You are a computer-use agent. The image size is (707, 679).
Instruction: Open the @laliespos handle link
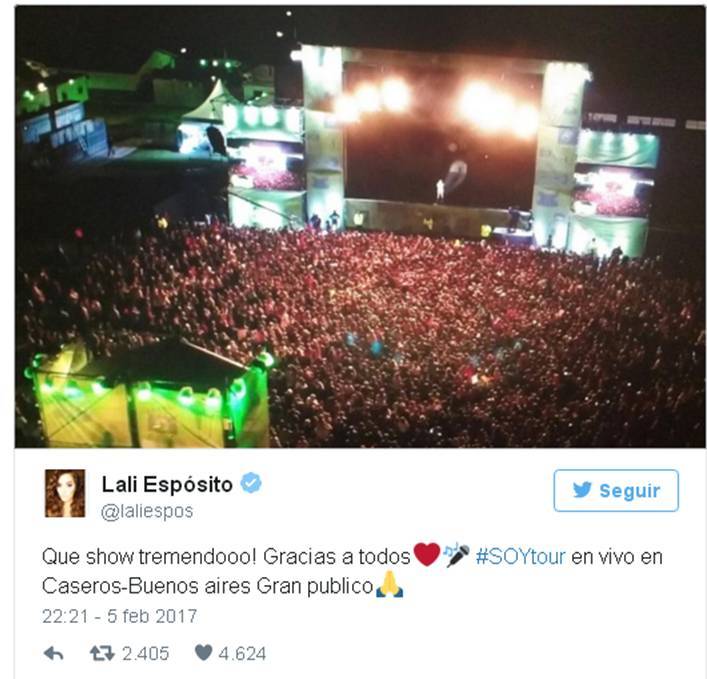pos(147,511)
